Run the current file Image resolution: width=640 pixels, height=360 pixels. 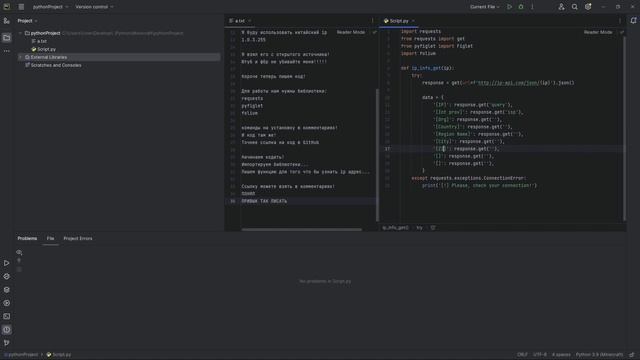[x=509, y=7]
